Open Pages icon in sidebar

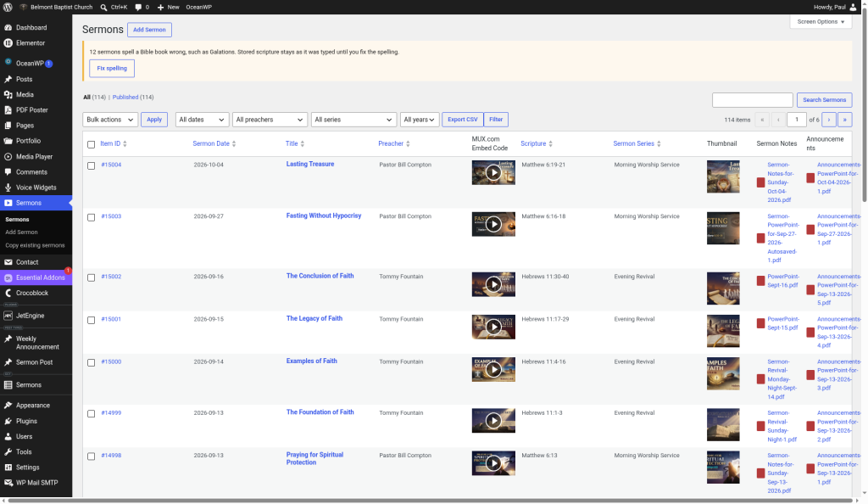tap(8, 126)
